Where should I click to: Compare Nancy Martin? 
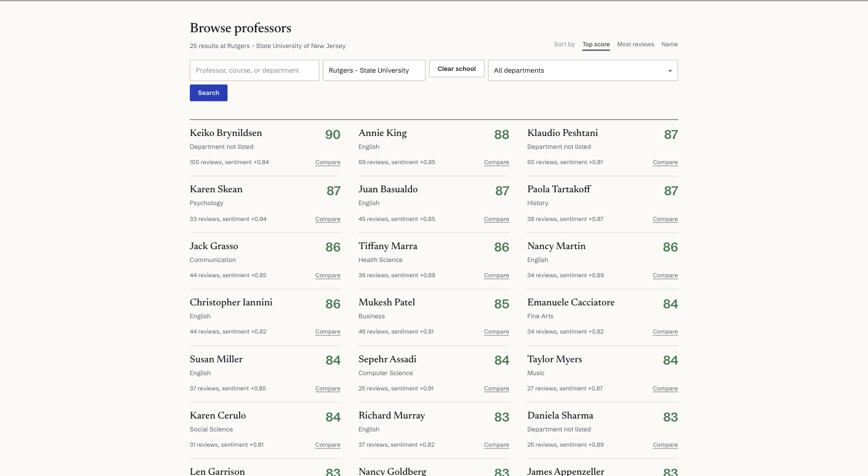coord(665,276)
